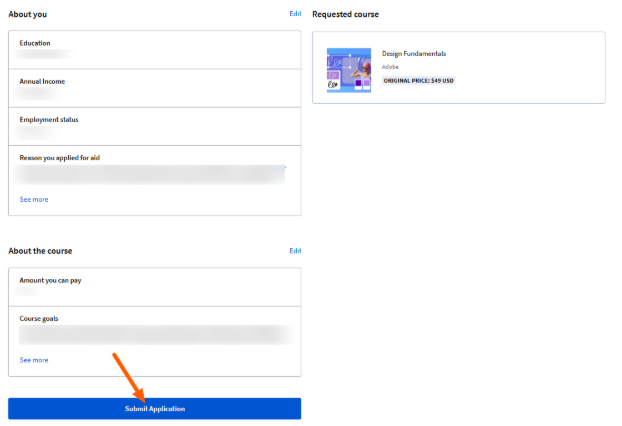Click the Course goals label
Image resolution: width=622 pixels, height=426 pixels.
(39, 319)
